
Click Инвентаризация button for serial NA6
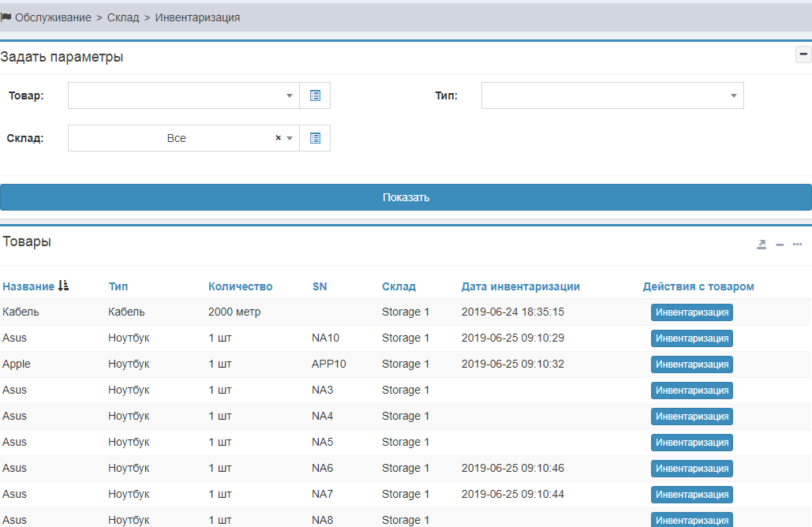click(691, 469)
